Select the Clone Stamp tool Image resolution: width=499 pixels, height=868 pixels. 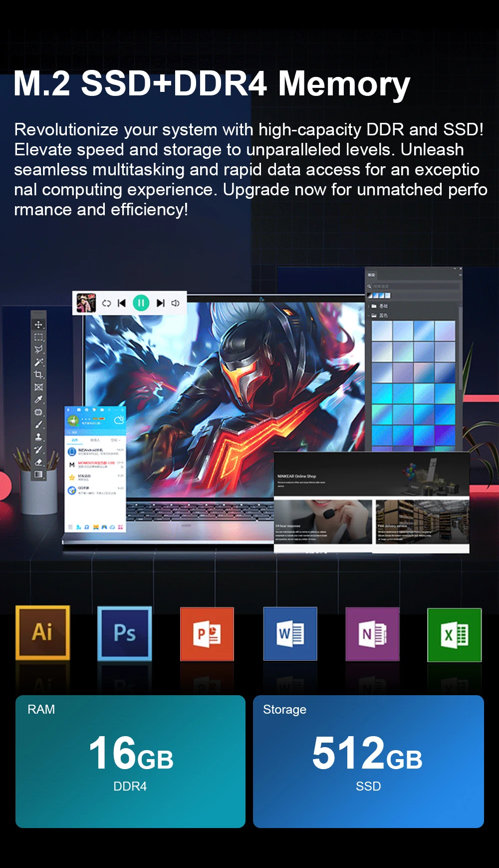click(38, 437)
